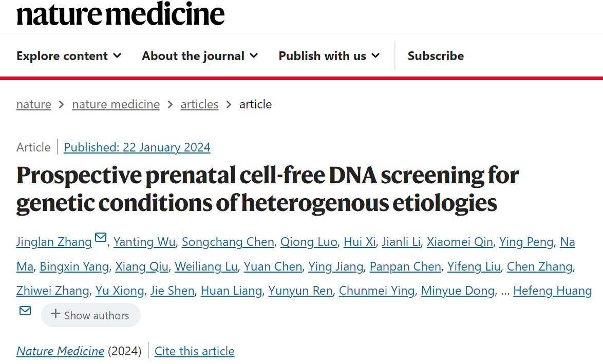Viewport: 603px width, 364px height.
Task: Click plus icon in Show authors
Action: coord(55,314)
